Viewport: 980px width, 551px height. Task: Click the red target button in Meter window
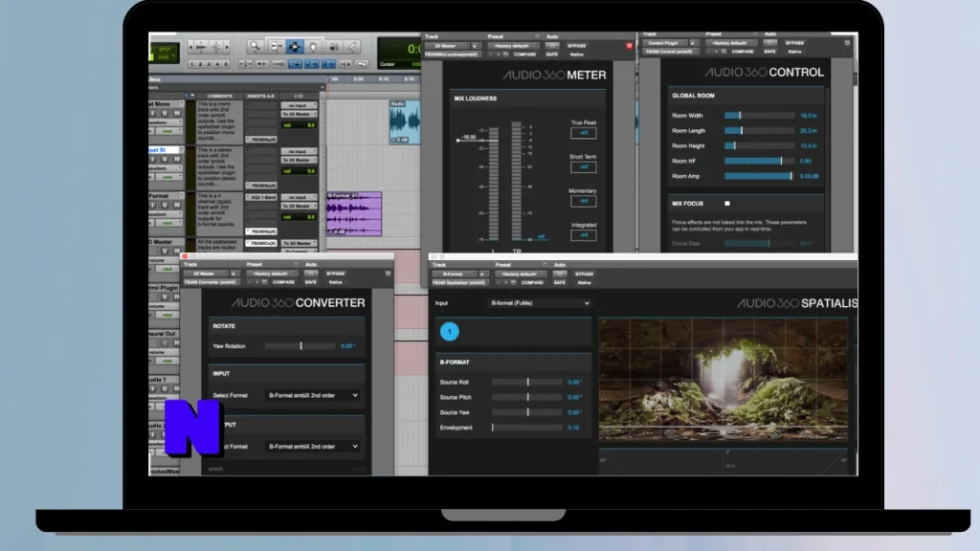point(629,46)
